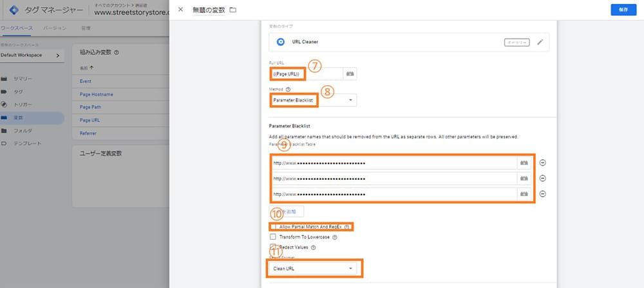The image size is (644, 288).
Task: Open the gallery badge next to URL Cleaner
Action: (516, 43)
